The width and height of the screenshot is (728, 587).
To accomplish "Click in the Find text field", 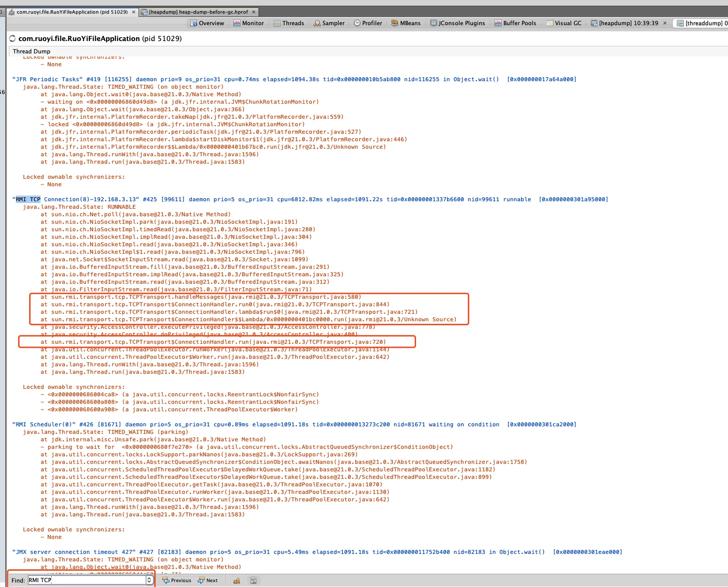I will [x=86, y=580].
